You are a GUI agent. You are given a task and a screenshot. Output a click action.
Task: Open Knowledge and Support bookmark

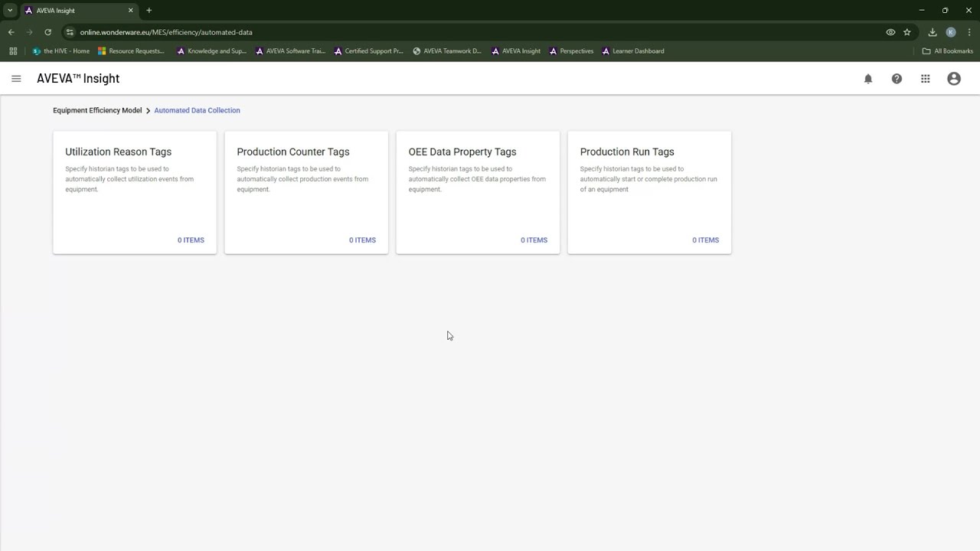pos(212,51)
